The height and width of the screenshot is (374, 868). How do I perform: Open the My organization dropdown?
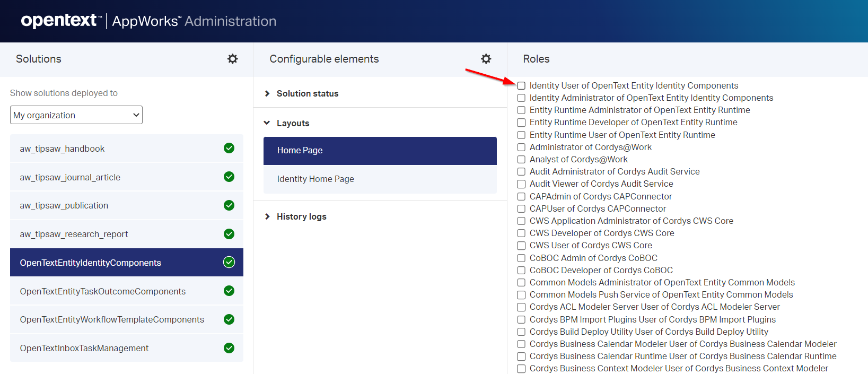[76, 115]
